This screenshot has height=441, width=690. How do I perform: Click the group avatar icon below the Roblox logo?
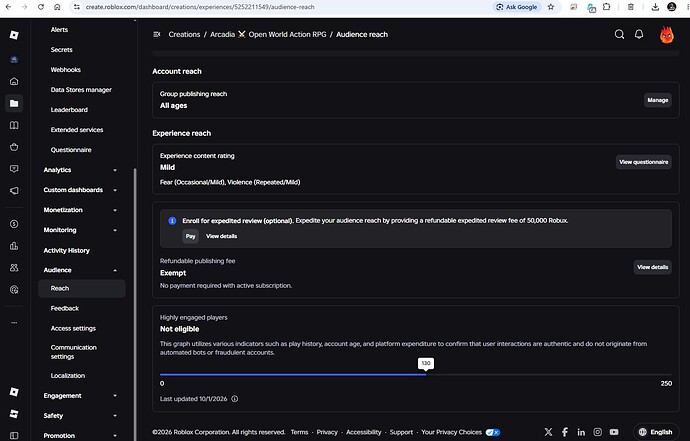coord(14,59)
